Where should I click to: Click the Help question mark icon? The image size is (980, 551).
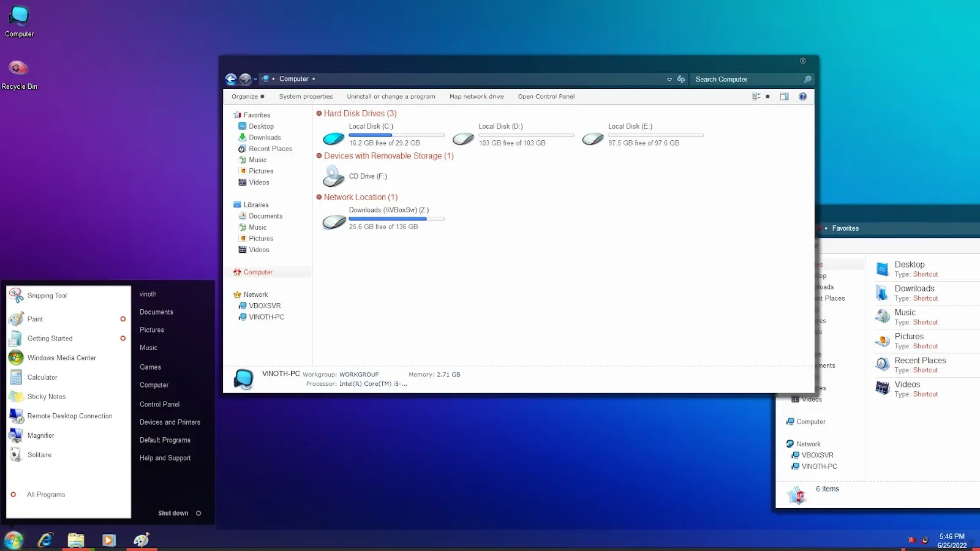[802, 97]
